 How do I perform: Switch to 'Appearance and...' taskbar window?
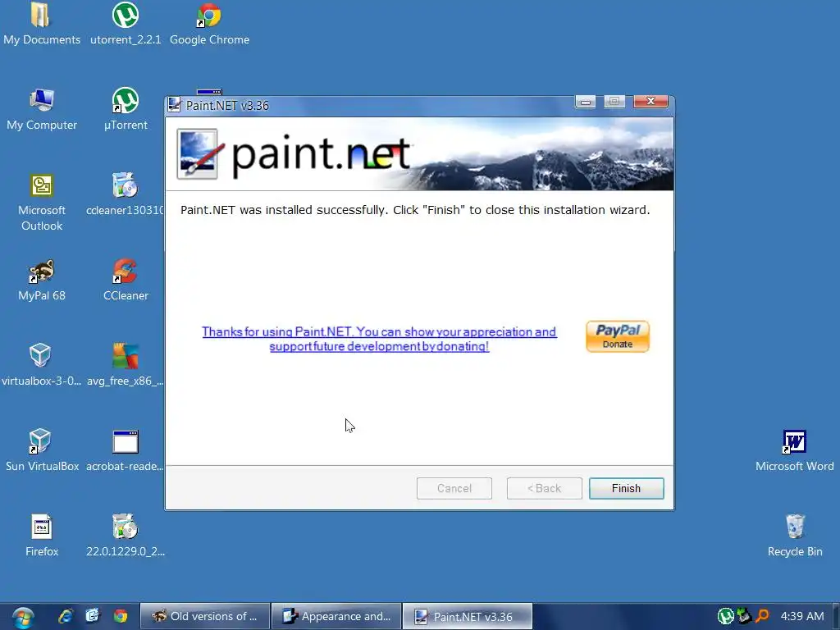[x=336, y=616]
